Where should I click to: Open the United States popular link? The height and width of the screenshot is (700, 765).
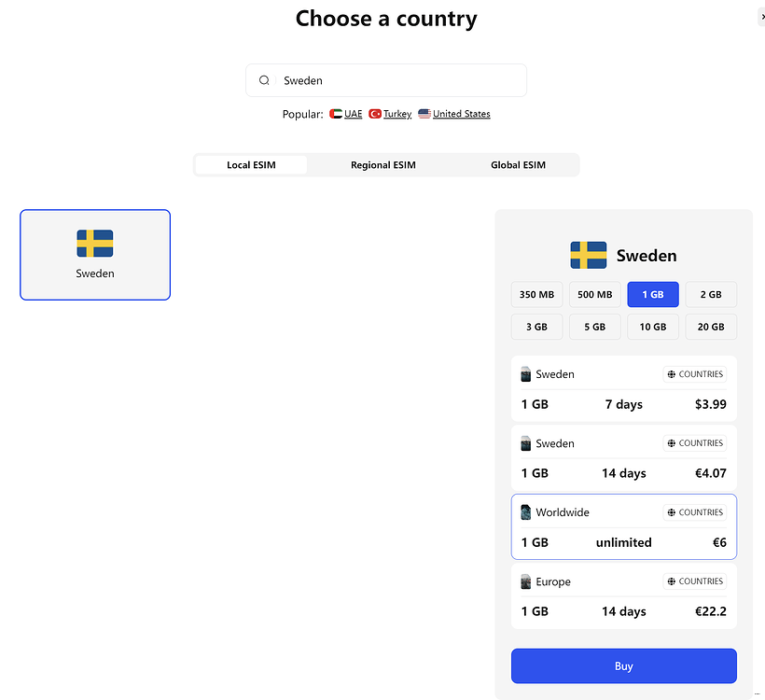(461, 114)
